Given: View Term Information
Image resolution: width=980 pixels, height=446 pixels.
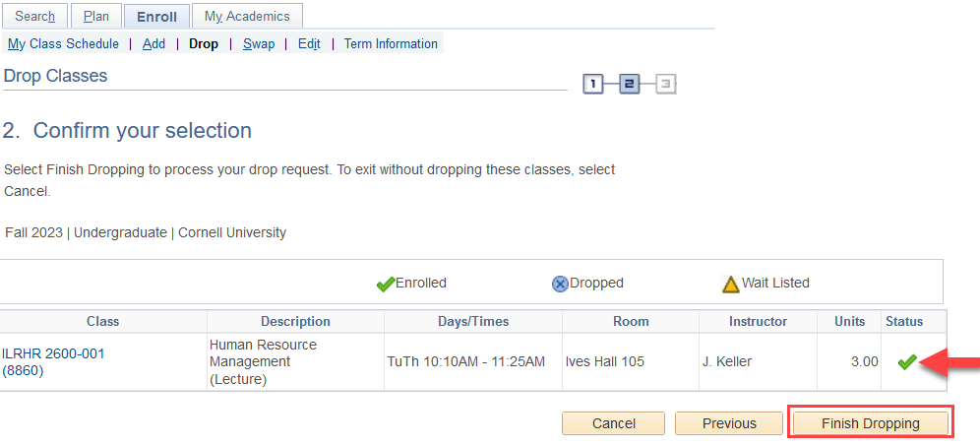Looking at the screenshot, I should coord(391,43).
